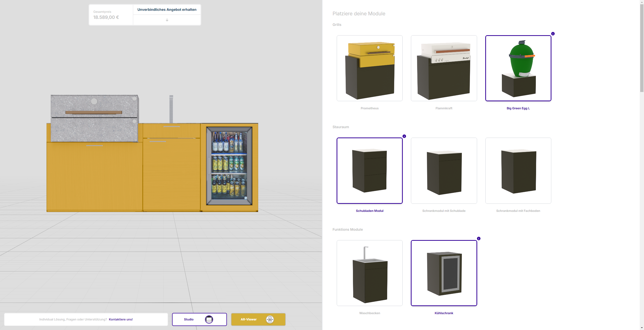The image size is (644, 330).
Task: Click the Stauraum section heading
Action: (341, 127)
